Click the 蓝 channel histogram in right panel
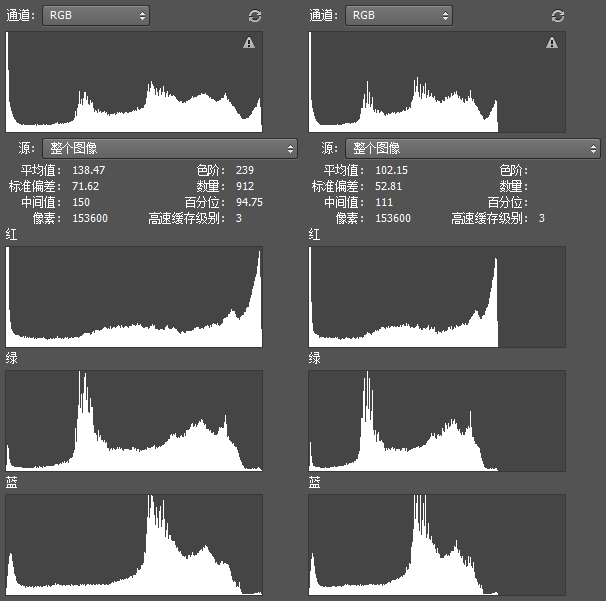The width and height of the screenshot is (606, 601). pos(437,545)
